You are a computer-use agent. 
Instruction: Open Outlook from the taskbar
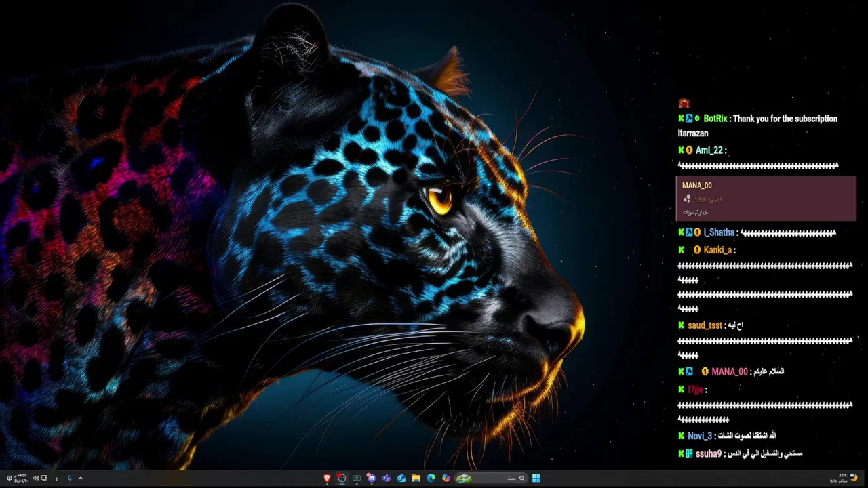coord(401,478)
